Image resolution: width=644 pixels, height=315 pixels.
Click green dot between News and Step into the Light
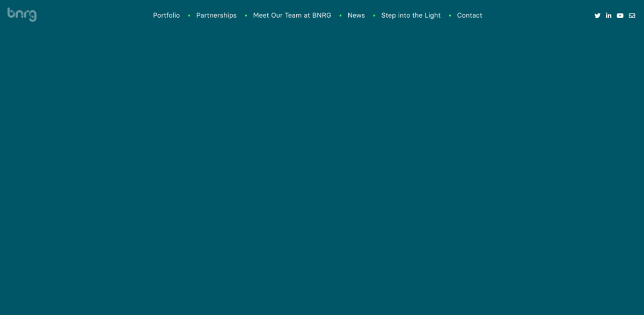click(374, 16)
